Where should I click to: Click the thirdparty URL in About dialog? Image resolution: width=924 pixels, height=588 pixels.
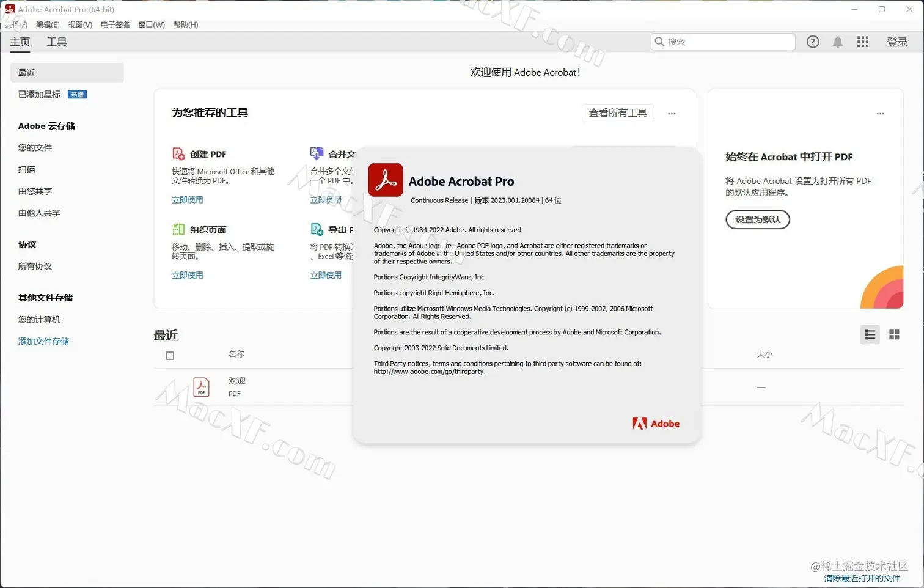coord(429,372)
